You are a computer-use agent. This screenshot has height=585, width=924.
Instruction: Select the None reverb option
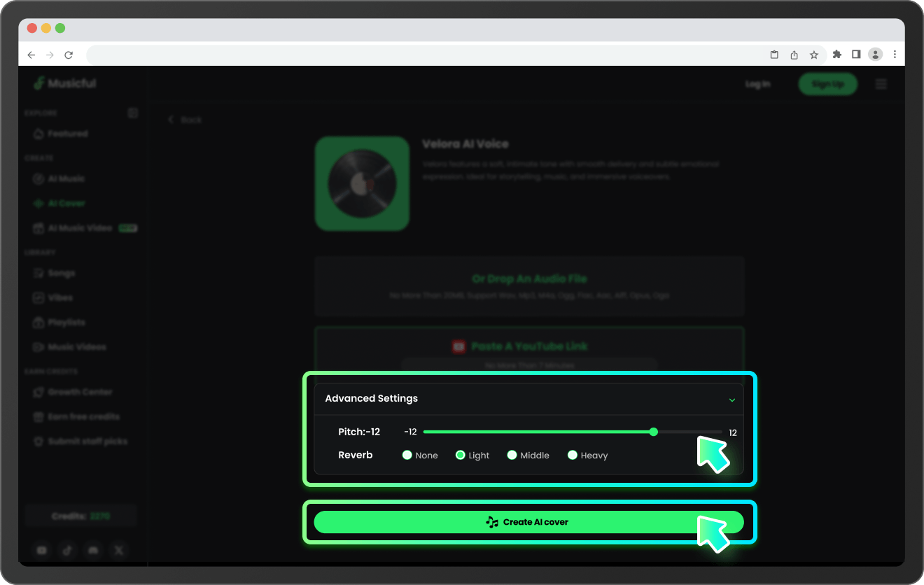click(x=407, y=456)
